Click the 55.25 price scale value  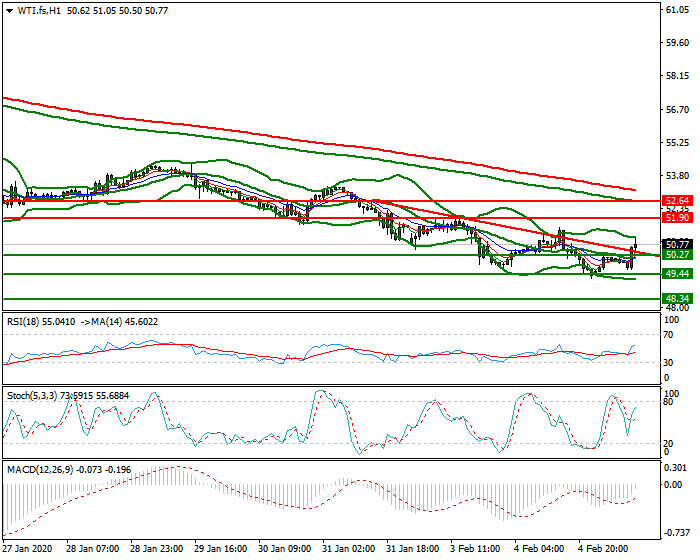[x=677, y=142]
